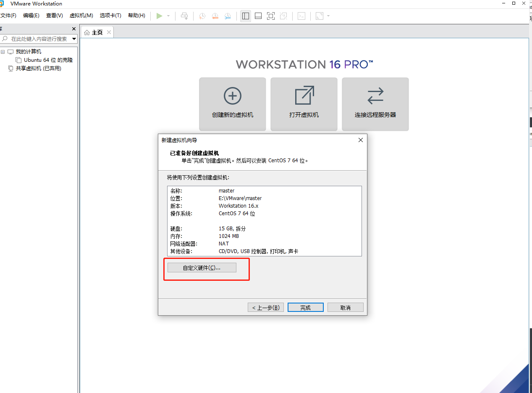Select the Ubuntu 64 位 的克隆 VM

pyautogui.click(x=48, y=60)
